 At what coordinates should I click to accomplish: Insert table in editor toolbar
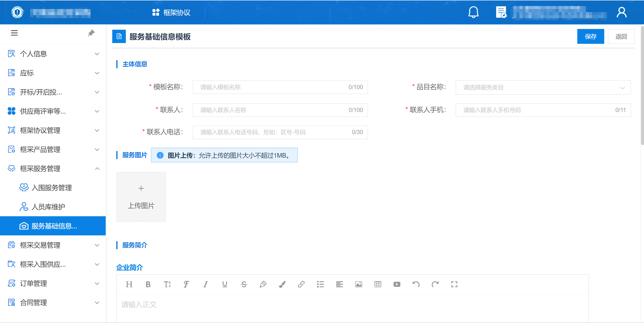pyautogui.click(x=378, y=284)
